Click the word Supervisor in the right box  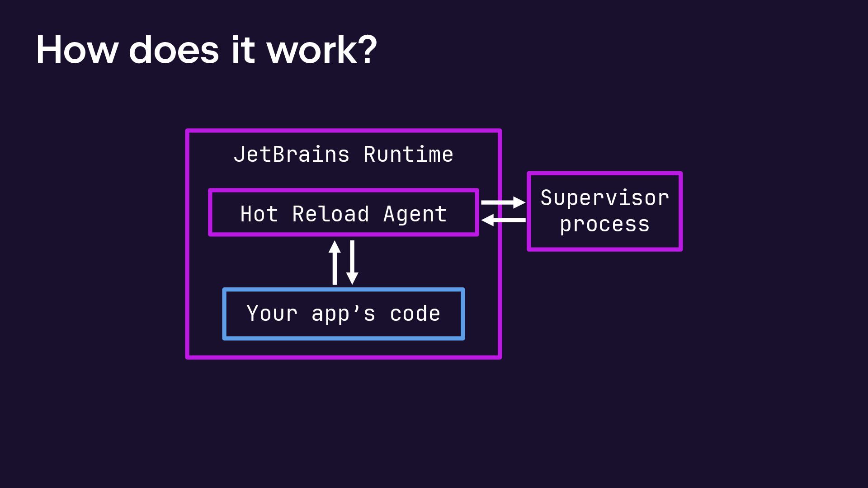(604, 198)
